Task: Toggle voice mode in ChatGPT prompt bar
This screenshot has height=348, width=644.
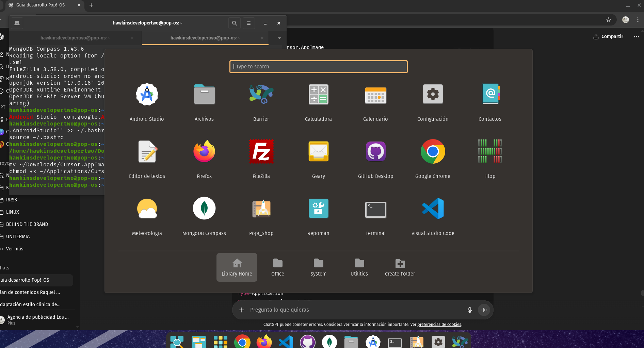Action: pos(484,310)
